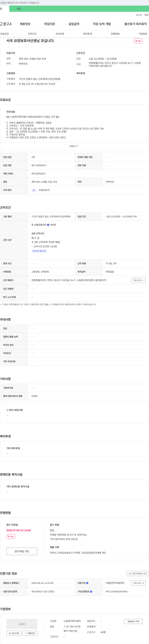Open help icon next to 구인인증번호 label
149x644 pixels.
click(x=91, y=591)
